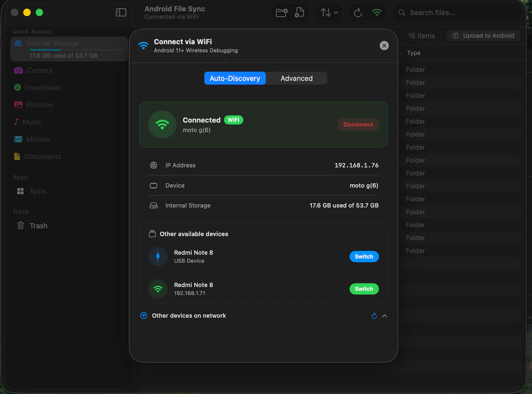Open Documents in the sidebar

pyautogui.click(x=69, y=157)
